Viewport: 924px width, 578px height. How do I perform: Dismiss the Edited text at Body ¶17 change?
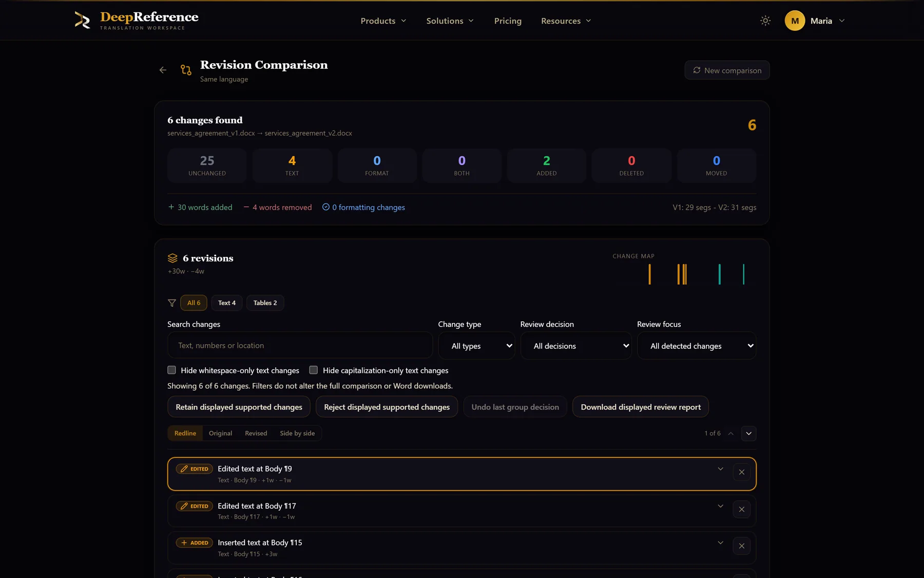[x=742, y=509]
